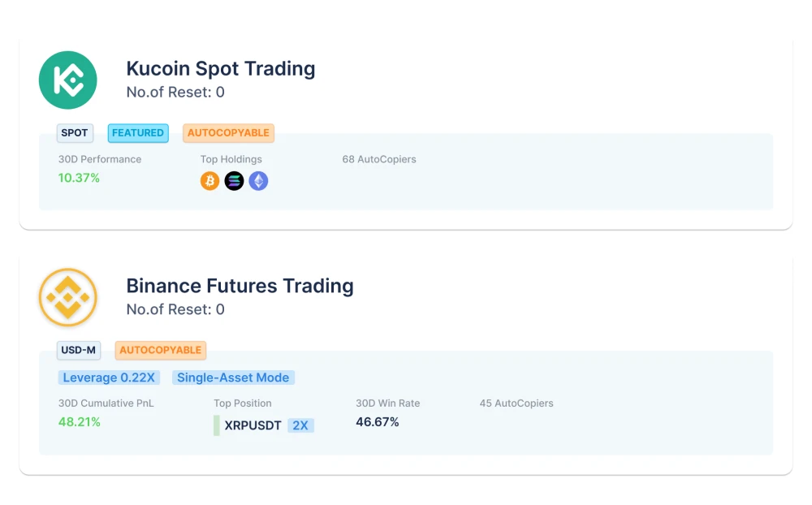Click the Bitcoin holding icon

coord(209,181)
